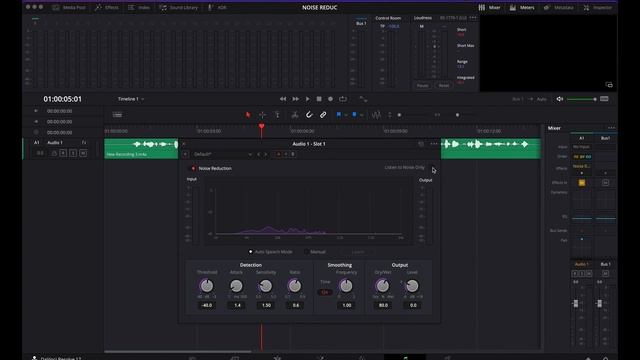Click the Dry/Wet knob
Viewport: 640px width, 360px height.
(x=382, y=286)
